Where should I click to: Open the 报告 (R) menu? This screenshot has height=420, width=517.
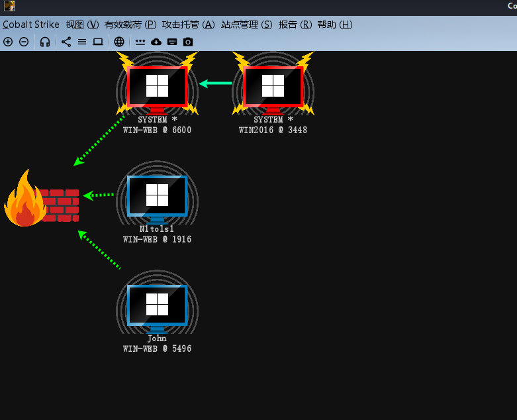pos(295,25)
